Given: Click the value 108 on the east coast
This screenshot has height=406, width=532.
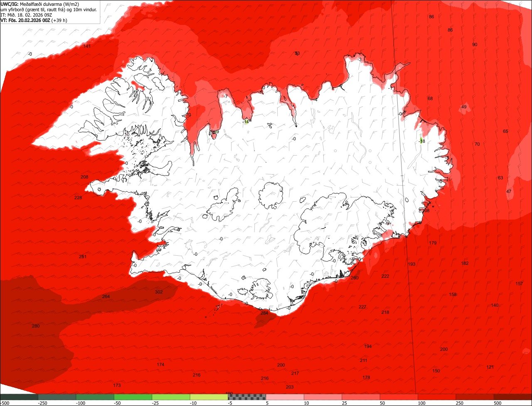Looking at the screenshot, I should pos(426,210).
